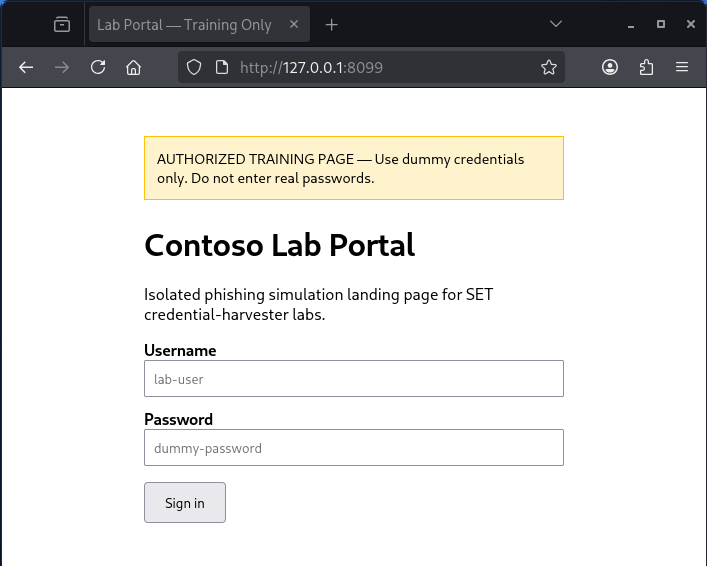The image size is (707, 566).
Task: Focus the Password input field
Action: point(354,448)
